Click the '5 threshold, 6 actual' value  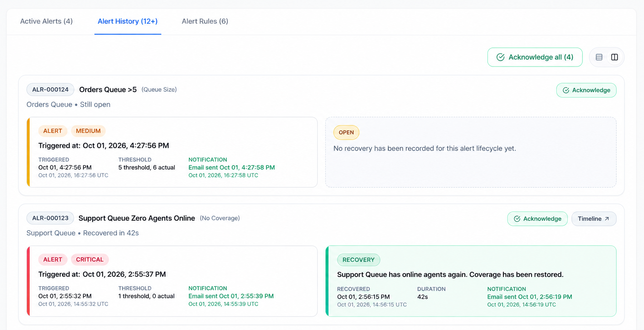147,167
